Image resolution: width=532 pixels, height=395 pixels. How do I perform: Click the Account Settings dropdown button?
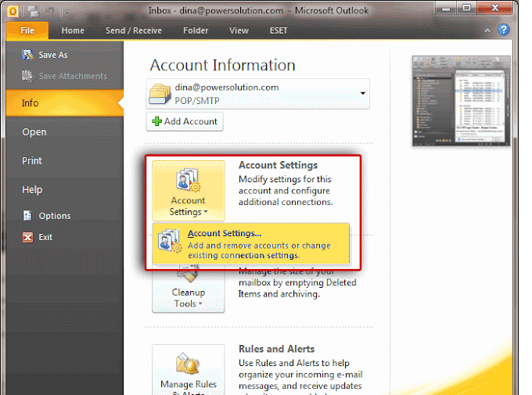189,191
